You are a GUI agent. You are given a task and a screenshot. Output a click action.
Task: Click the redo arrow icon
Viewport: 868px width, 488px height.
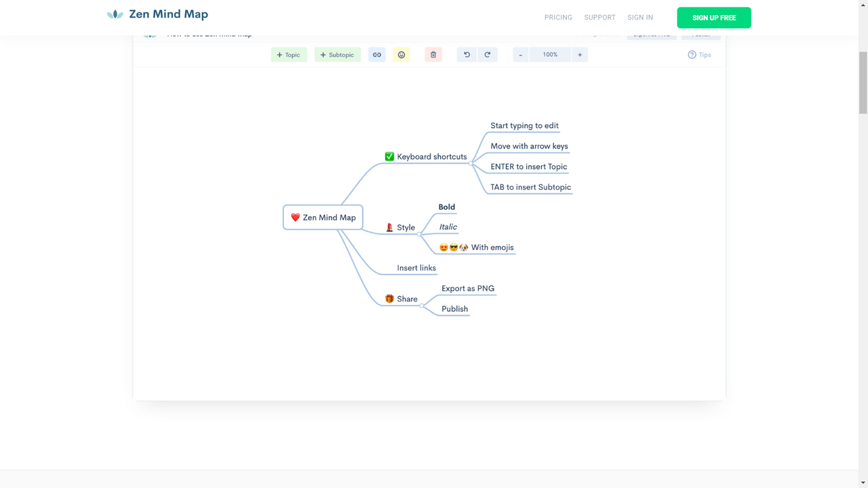pos(488,55)
